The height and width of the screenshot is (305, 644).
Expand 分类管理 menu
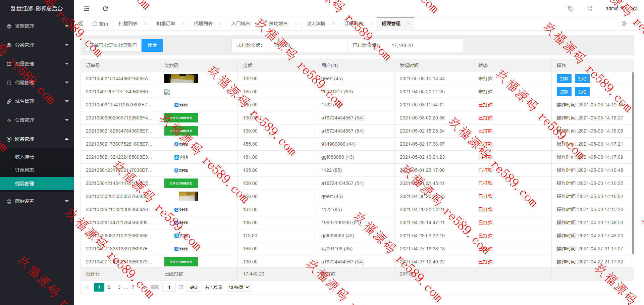click(x=67, y=45)
